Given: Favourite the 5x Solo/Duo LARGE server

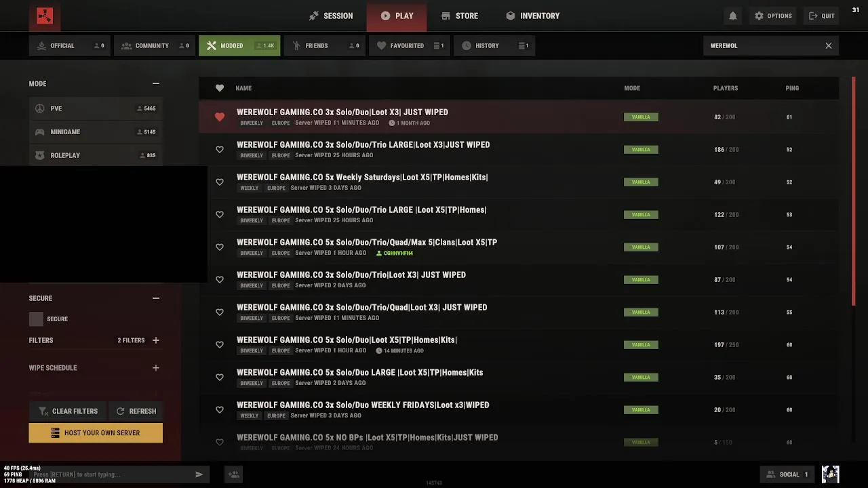Looking at the screenshot, I should [220, 378].
